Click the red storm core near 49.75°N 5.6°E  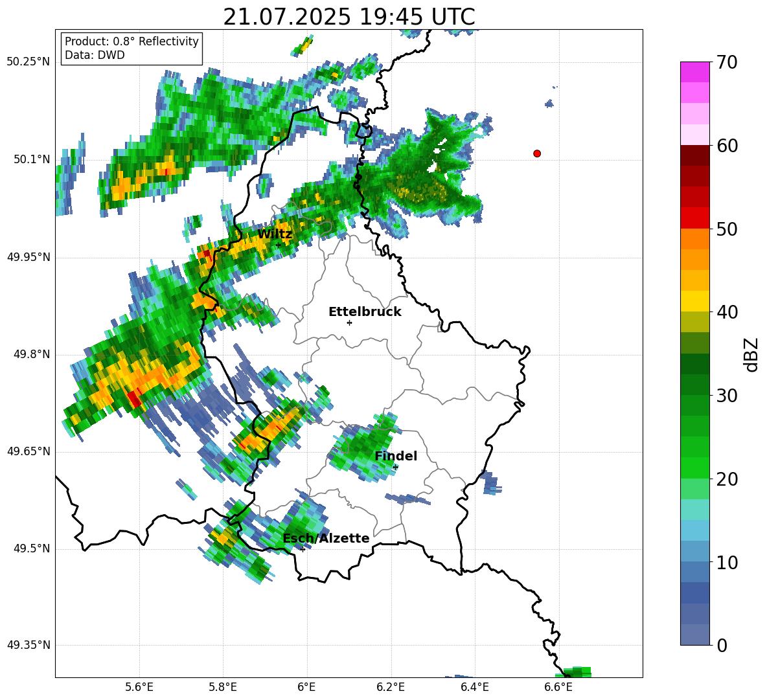pos(135,398)
